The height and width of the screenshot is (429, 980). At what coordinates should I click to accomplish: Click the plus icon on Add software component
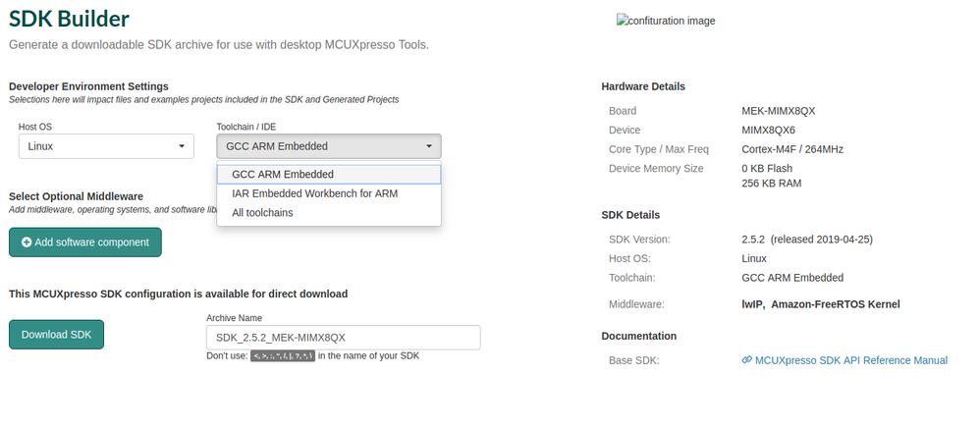pos(27,242)
